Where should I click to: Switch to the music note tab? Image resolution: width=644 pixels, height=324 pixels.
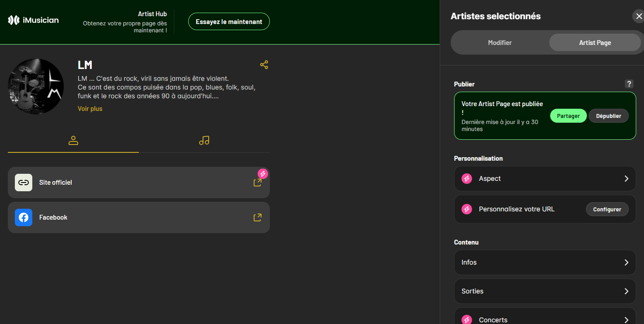[204, 141]
